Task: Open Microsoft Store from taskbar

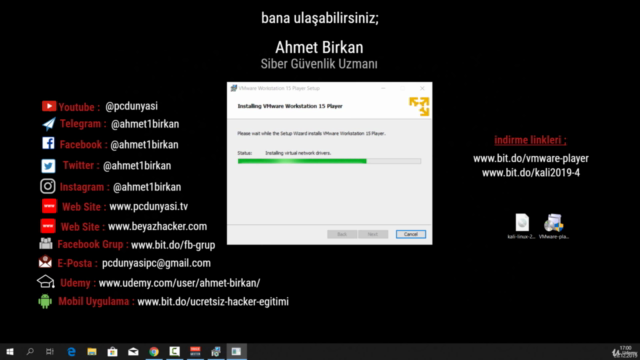Action: [x=113, y=351]
